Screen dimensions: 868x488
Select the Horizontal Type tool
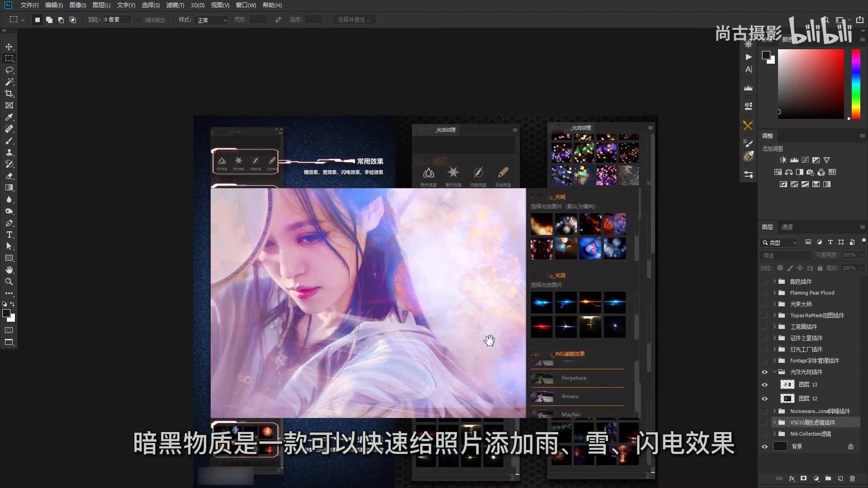9,235
